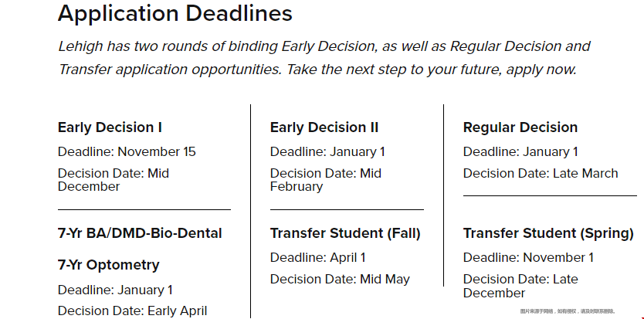The image size is (644, 319).
Task: Click Decision Date: Early April text
Action: click(x=132, y=311)
